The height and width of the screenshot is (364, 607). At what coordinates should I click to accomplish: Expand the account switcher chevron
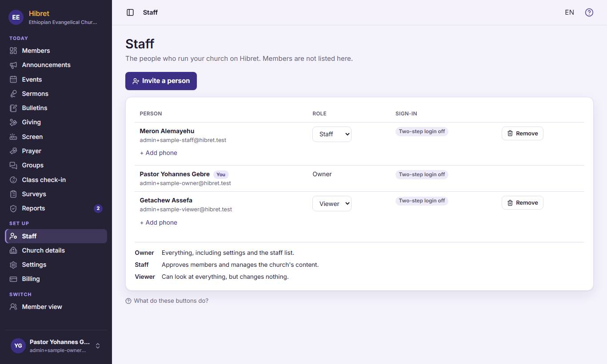(98, 346)
